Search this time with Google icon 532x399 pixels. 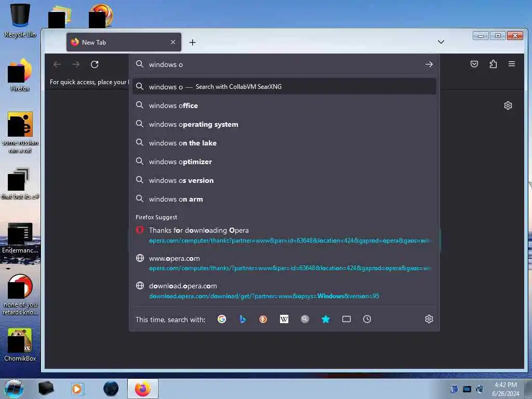click(x=222, y=320)
